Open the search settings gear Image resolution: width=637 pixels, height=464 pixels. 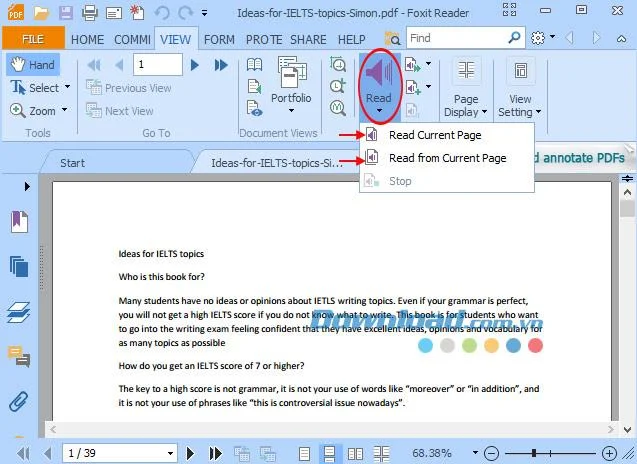(x=538, y=38)
